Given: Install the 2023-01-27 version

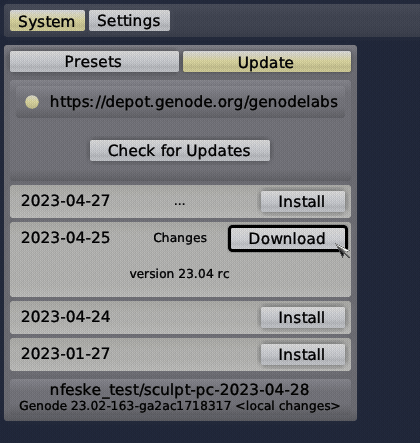Looking at the screenshot, I should tap(303, 355).
